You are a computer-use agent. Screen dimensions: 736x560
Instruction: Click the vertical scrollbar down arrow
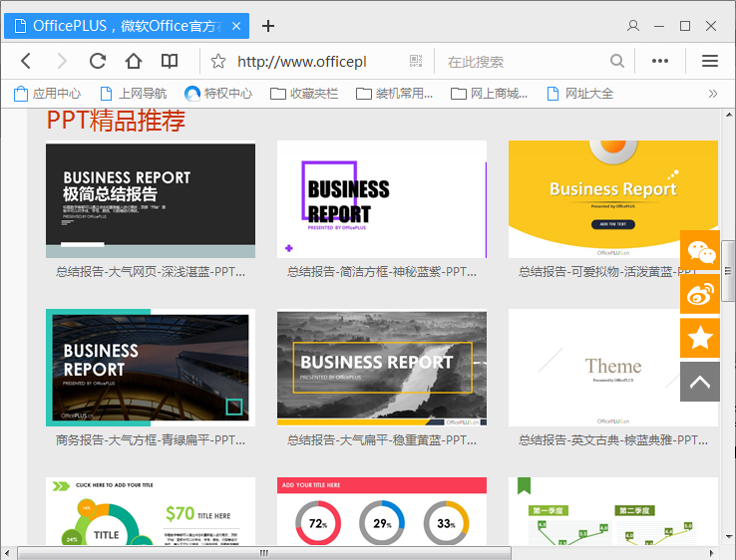click(728, 537)
